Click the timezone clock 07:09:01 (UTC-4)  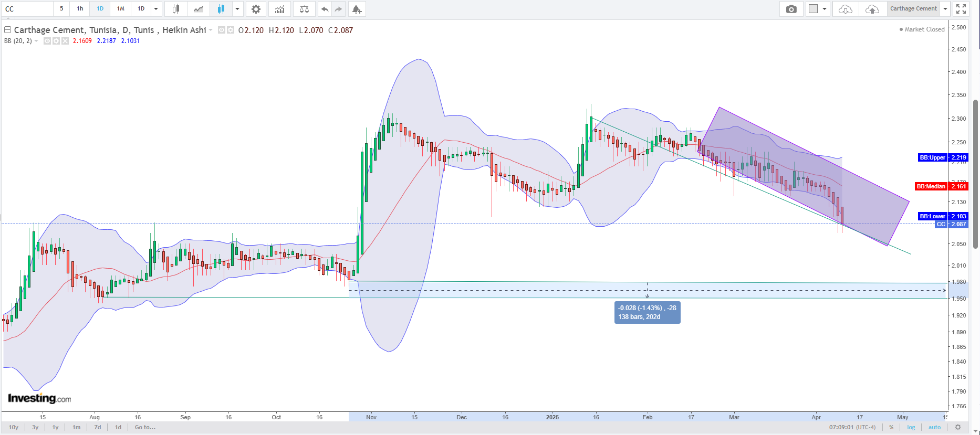coord(852,427)
